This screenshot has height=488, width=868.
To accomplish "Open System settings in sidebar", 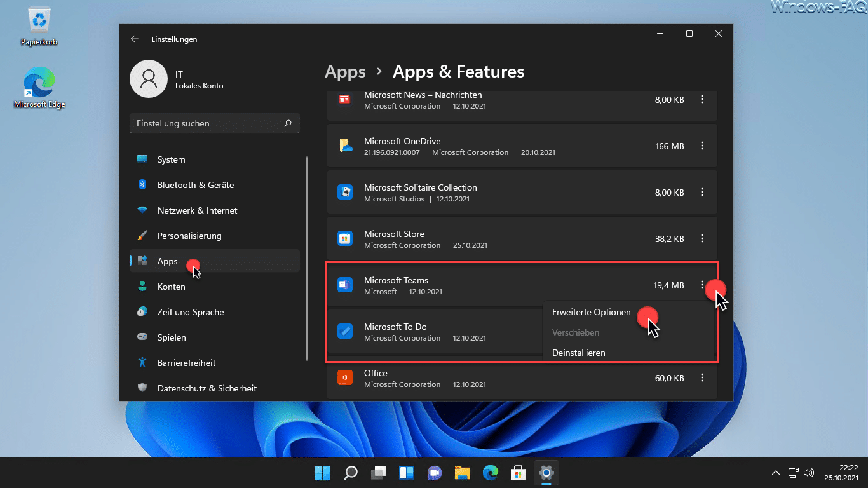I will (214, 159).
